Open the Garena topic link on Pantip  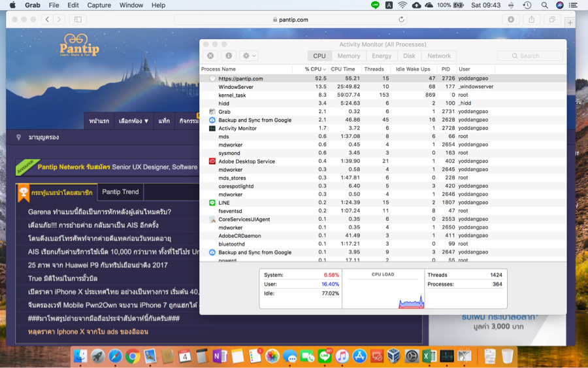99,212
